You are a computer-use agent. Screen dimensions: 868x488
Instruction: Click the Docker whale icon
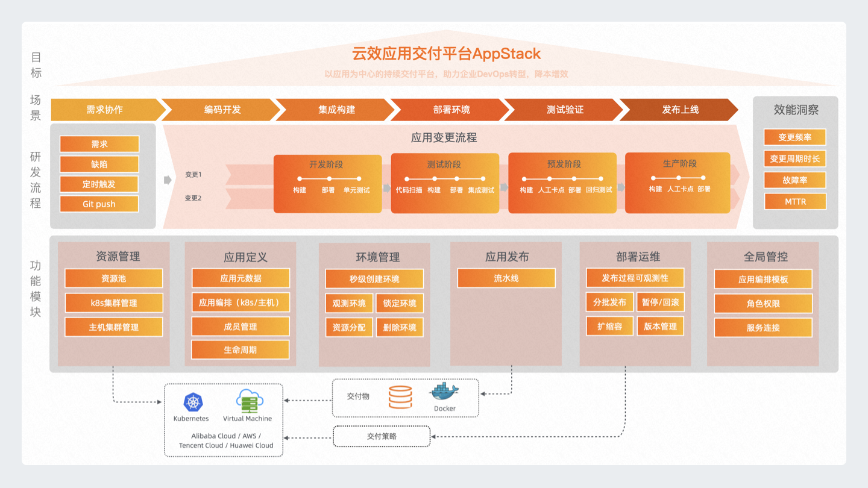[x=445, y=392]
